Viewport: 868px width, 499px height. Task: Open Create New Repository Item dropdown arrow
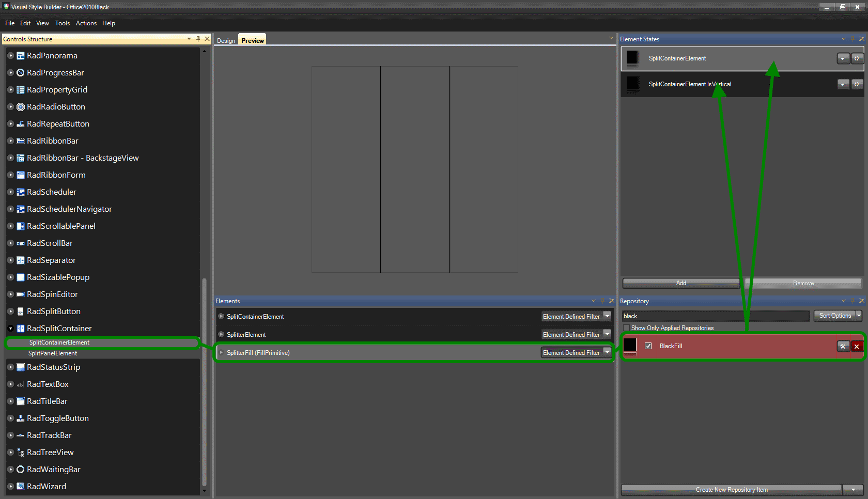[x=853, y=490]
